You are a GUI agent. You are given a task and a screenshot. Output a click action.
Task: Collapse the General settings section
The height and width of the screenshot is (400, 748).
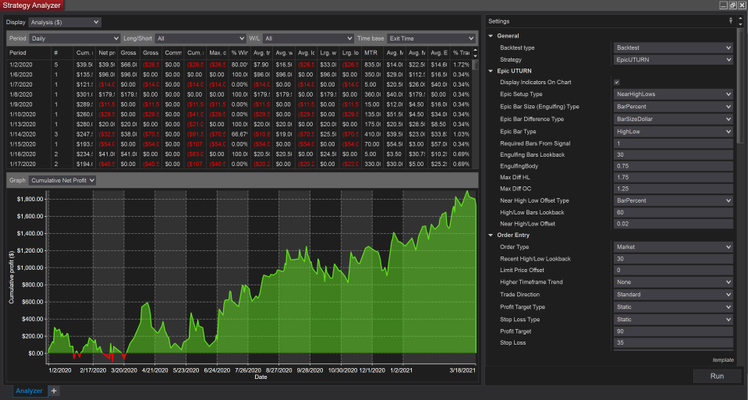[491, 37]
